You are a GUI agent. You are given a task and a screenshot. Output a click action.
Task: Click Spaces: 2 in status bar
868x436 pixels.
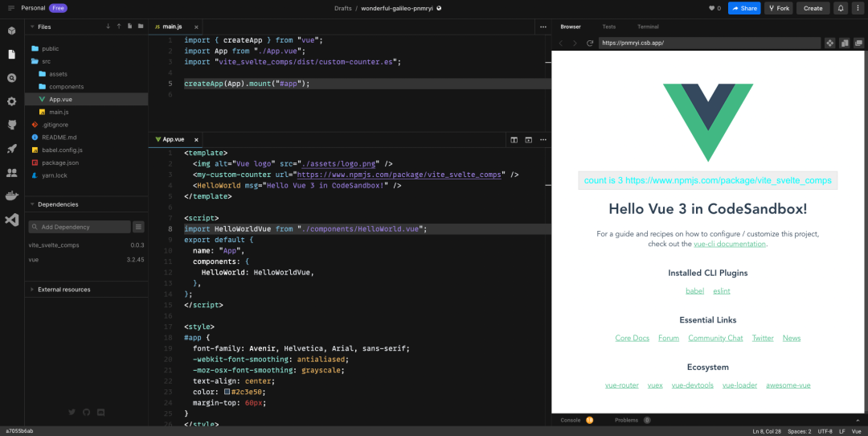[800, 431]
